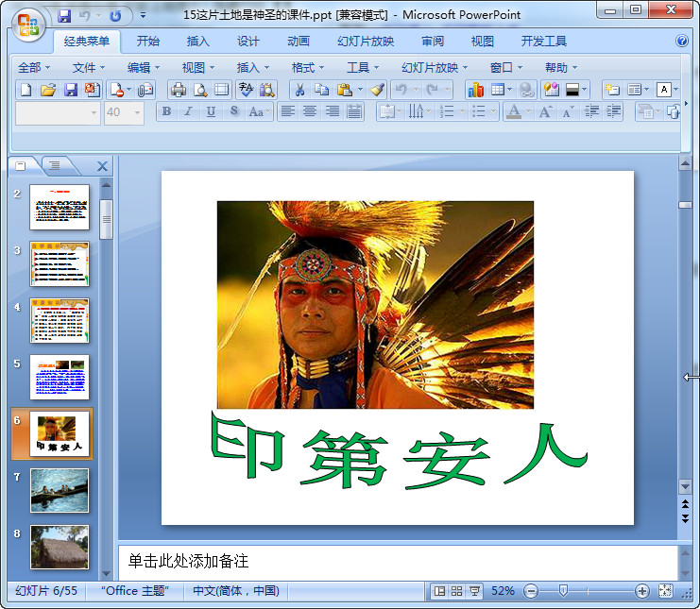The width and height of the screenshot is (700, 609).
Task: Open the 格式 menu
Action: [x=308, y=68]
